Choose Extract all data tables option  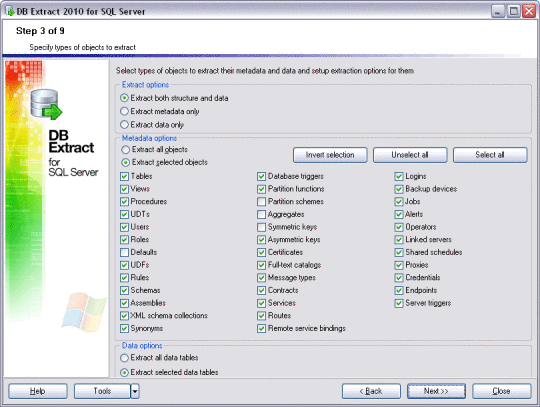tap(124, 358)
